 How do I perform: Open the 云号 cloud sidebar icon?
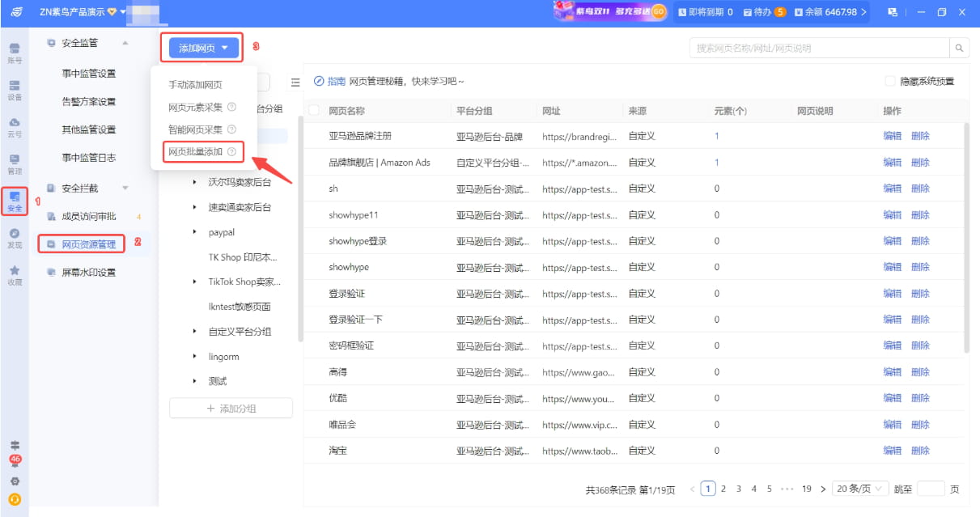point(15,127)
